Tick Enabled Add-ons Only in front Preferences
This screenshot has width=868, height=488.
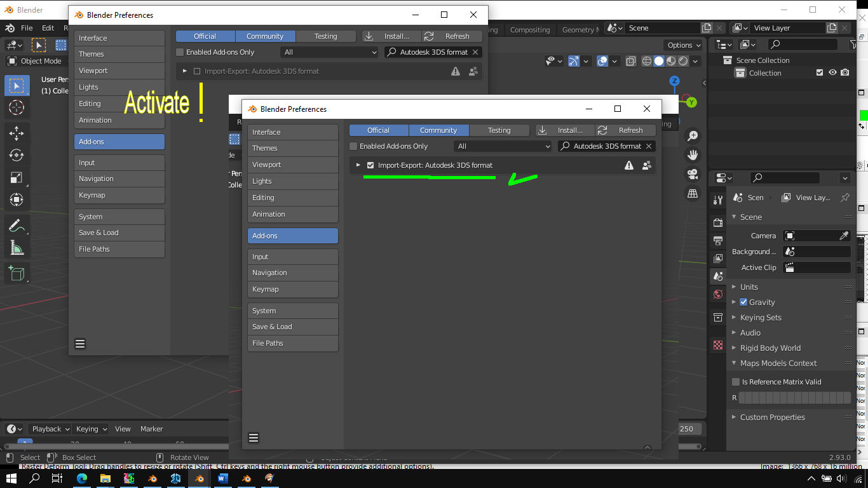click(x=353, y=146)
